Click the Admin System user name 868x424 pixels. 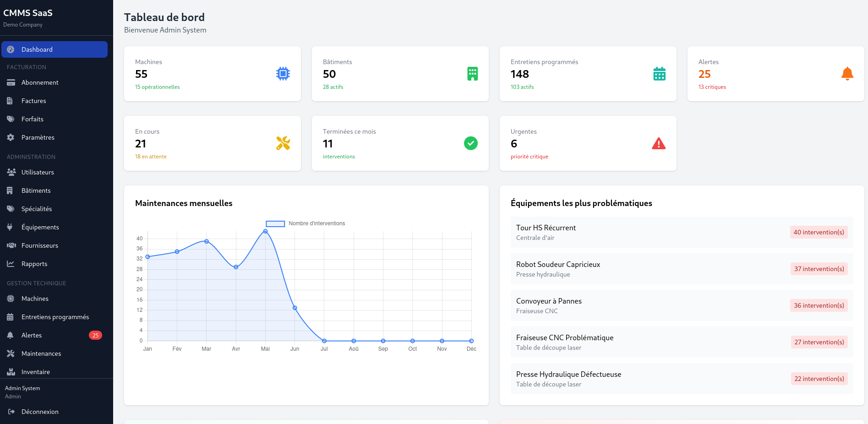(22, 388)
